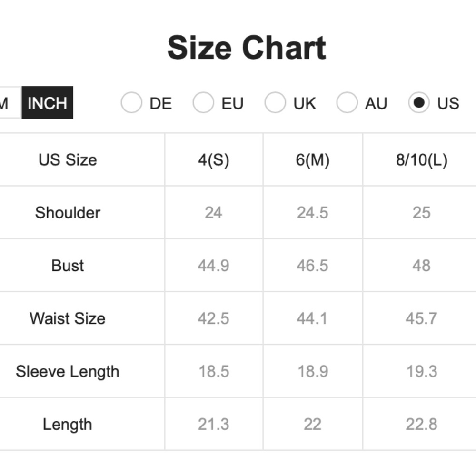
Task: Select the EU size radio button
Action: [x=203, y=103]
